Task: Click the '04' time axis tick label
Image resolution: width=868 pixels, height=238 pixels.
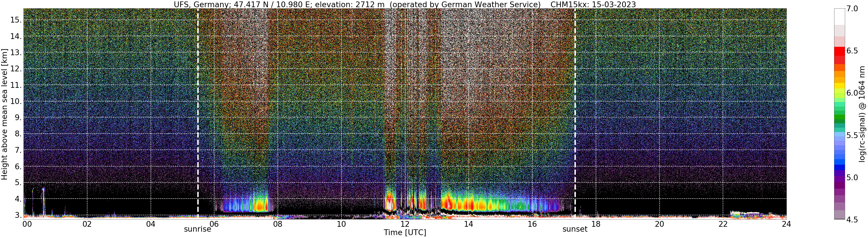Action: [151, 224]
